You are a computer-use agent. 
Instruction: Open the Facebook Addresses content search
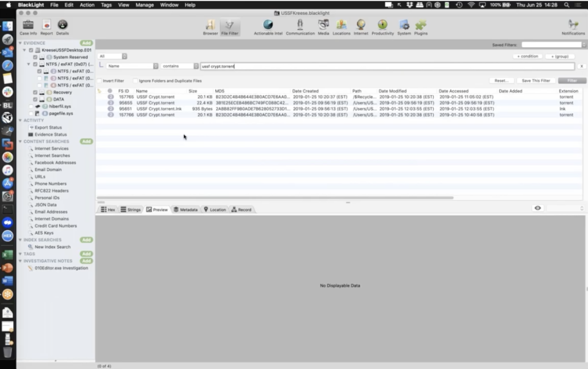55,162
